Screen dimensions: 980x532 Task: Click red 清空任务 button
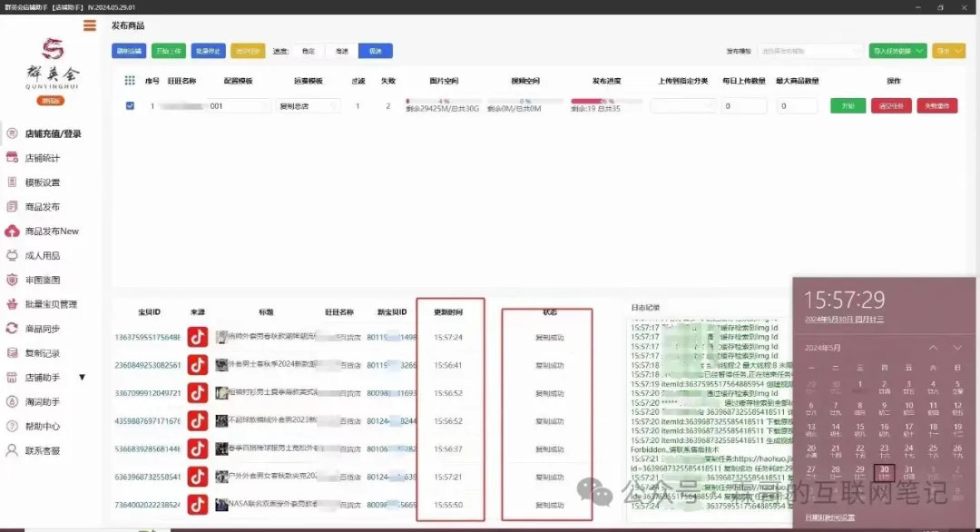tap(891, 106)
